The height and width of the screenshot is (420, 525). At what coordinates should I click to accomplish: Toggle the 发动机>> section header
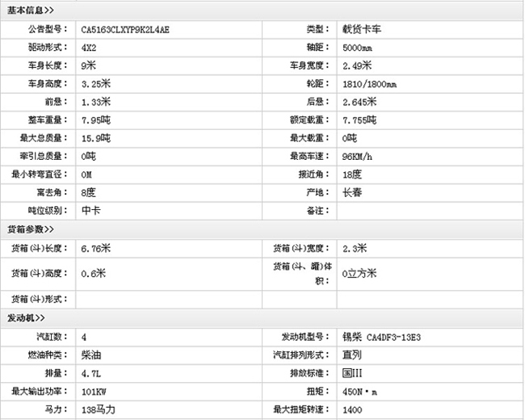point(26,318)
